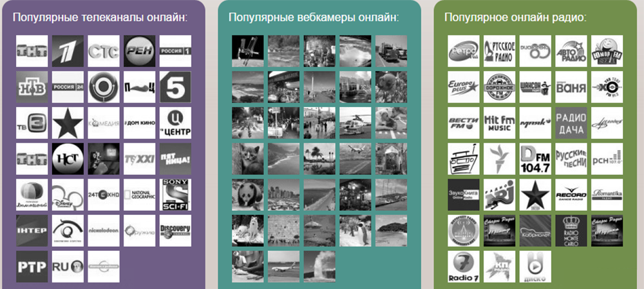Open the Радио Дача station tile
This screenshot has height=289, width=644.
pyautogui.click(x=571, y=123)
